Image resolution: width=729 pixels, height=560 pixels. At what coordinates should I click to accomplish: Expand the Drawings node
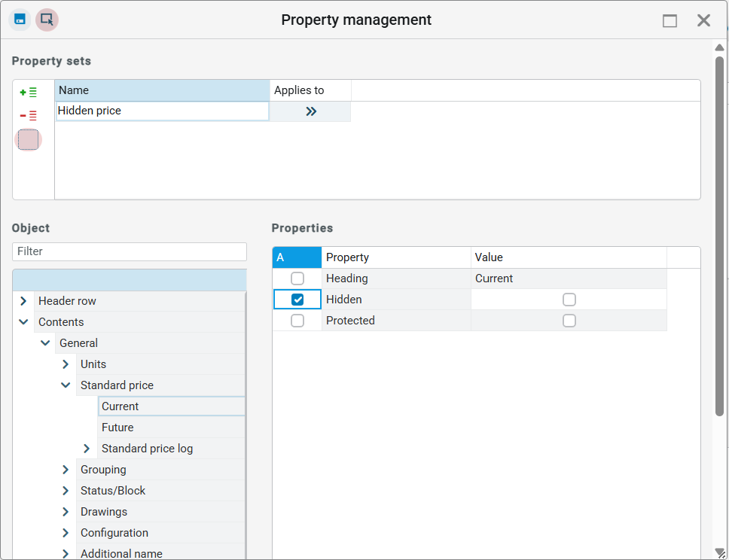click(66, 512)
